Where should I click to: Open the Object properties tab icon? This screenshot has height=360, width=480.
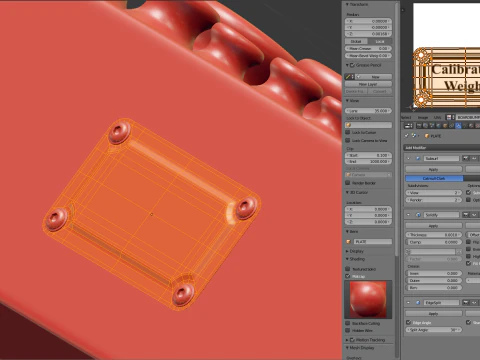pos(445,126)
